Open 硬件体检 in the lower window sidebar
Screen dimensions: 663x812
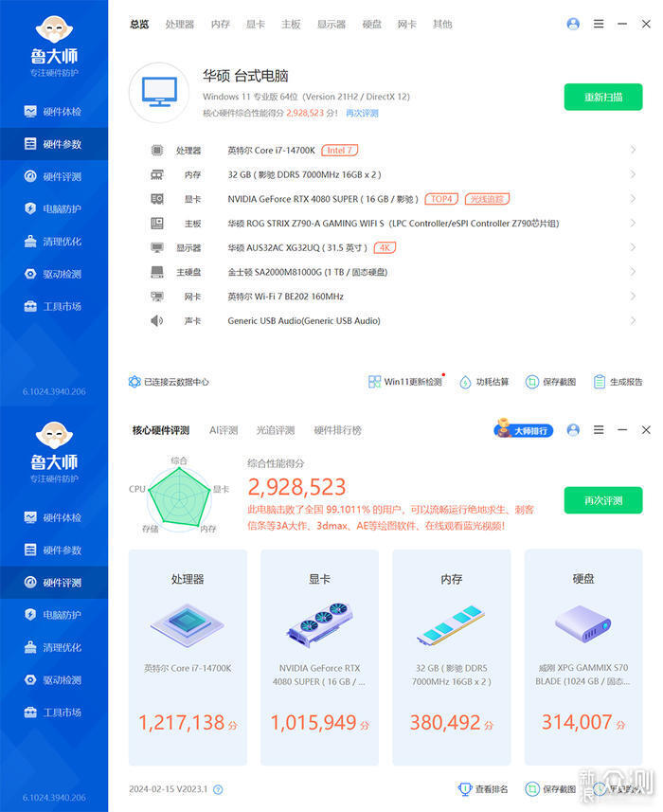coord(54,517)
